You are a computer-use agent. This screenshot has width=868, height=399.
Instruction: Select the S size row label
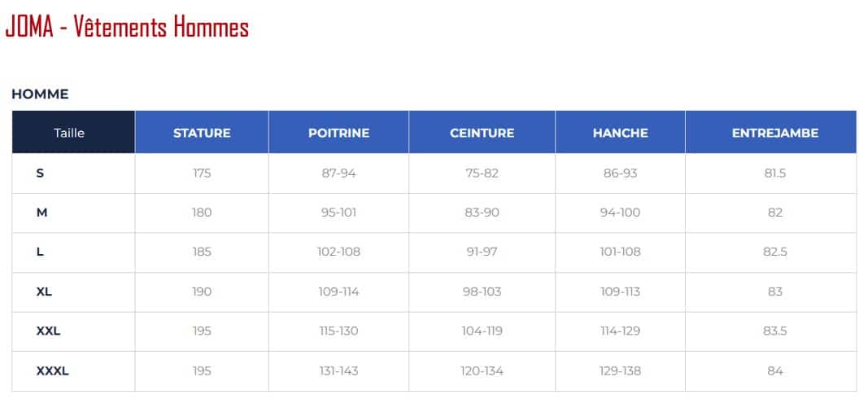40,173
